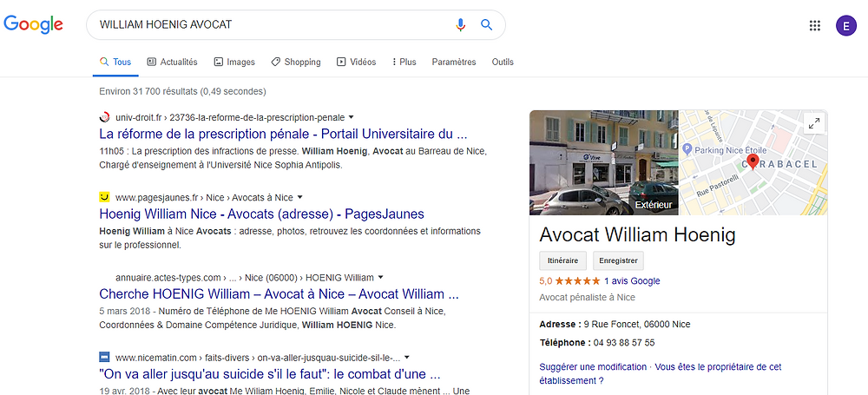
Task: Open 'Cherche HOENIG William' result
Action: pyautogui.click(x=279, y=293)
